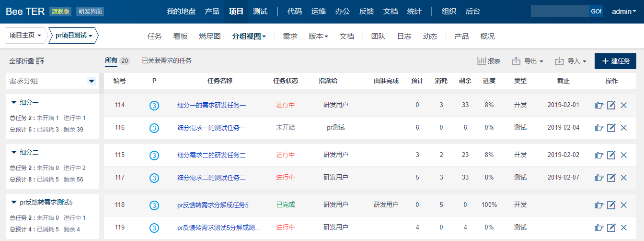Click priority 3 badge of task 114
Screen dimensions: 644x241
pyautogui.click(x=154, y=105)
